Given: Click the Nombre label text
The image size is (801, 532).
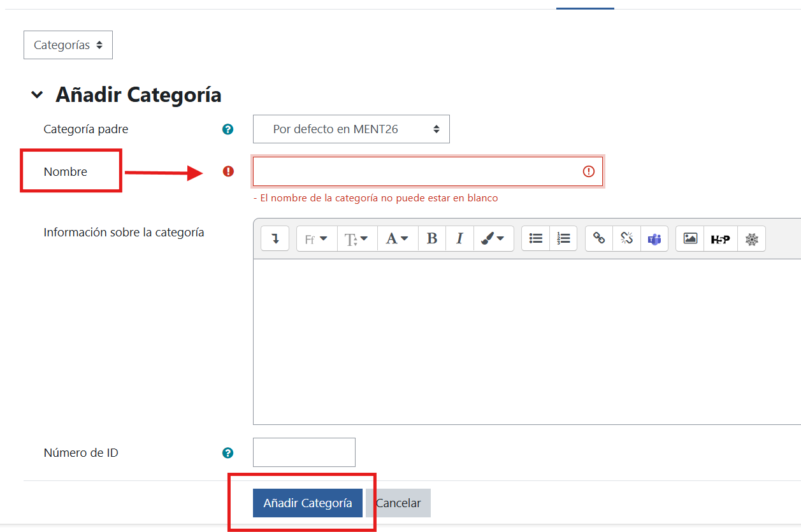Looking at the screenshot, I should pyautogui.click(x=66, y=172).
